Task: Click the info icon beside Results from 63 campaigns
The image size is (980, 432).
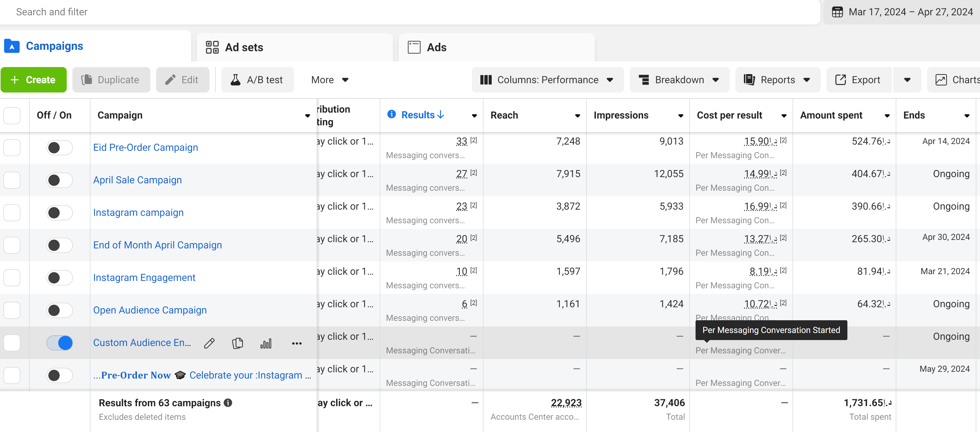Action: pyautogui.click(x=228, y=403)
